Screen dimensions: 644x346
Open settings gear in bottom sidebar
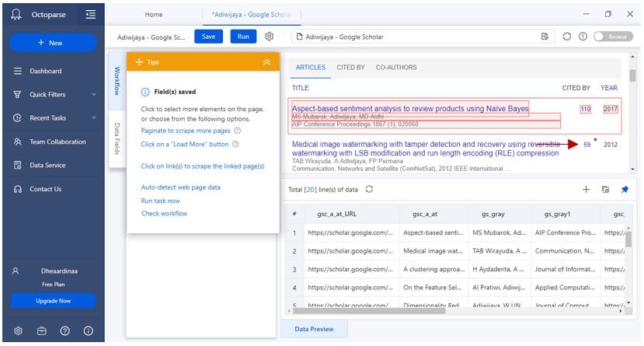[x=18, y=330]
